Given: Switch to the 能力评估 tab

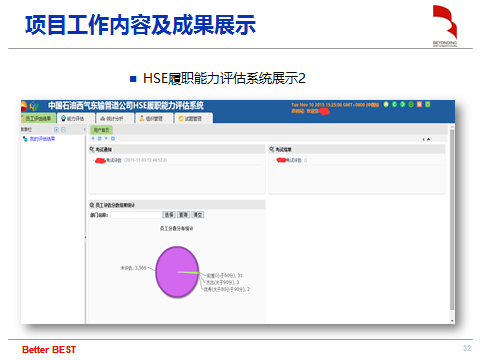Looking at the screenshot, I should [76, 118].
